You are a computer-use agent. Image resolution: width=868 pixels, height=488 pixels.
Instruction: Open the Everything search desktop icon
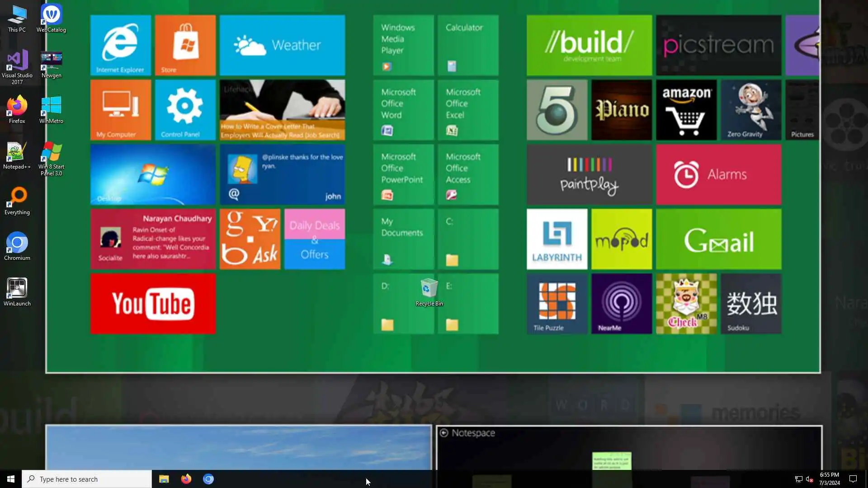coord(17,198)
